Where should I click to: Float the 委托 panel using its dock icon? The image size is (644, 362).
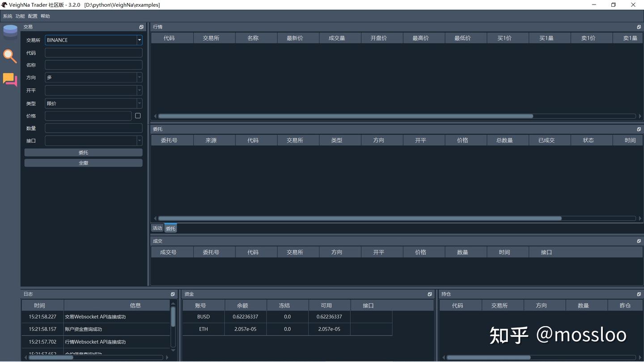coord(639,129)
